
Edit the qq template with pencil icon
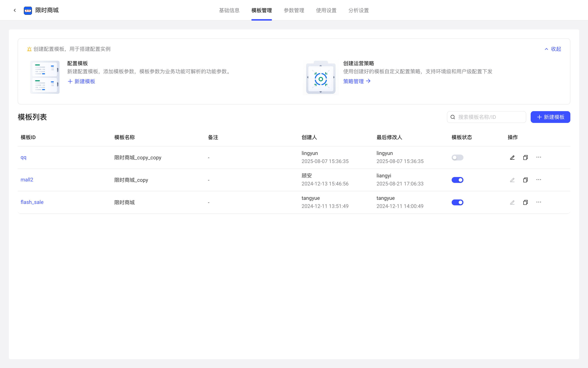[x=512, y=158]
